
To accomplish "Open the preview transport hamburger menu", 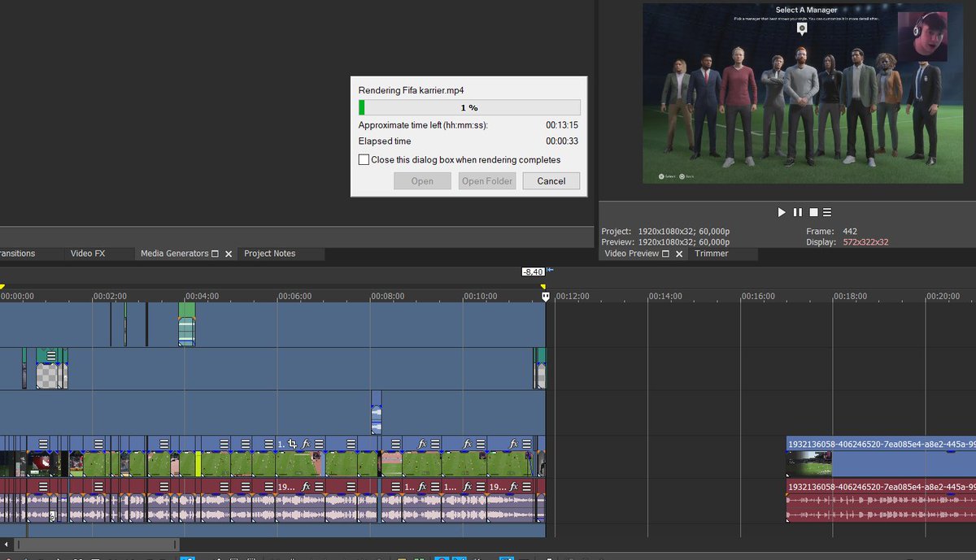I will [827, 212].
